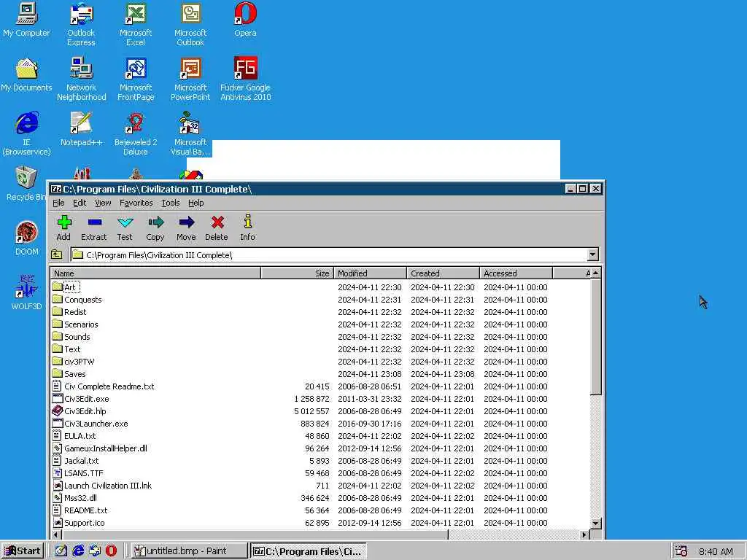Click the 7-Zip Program Files taskbar button
747x560 pixels.
pyautogui.click(x=309, y=551)
